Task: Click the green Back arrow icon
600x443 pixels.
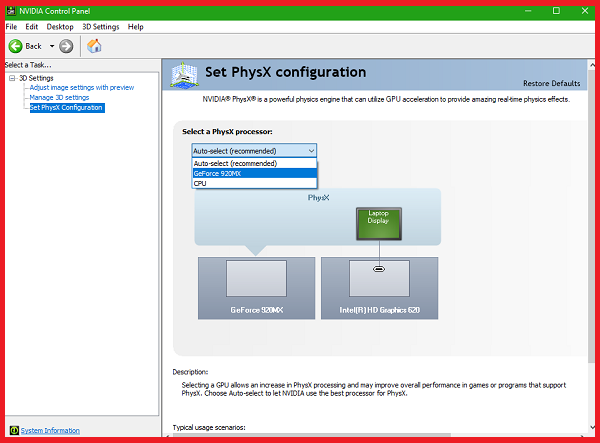Action: (x=15, y=46)
